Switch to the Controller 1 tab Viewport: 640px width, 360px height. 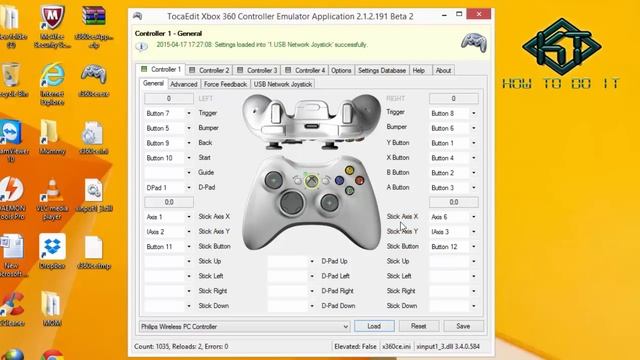tap(160, 69)
